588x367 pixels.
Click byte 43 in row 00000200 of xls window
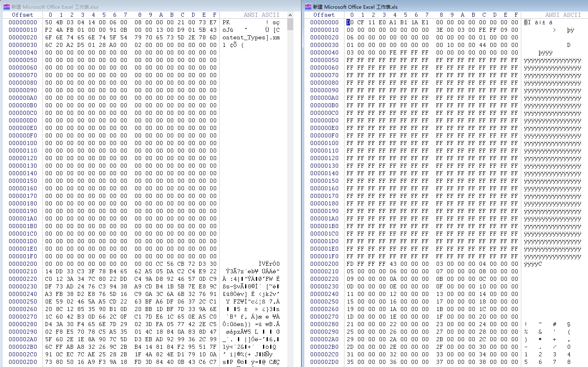(x=393, y=264)
